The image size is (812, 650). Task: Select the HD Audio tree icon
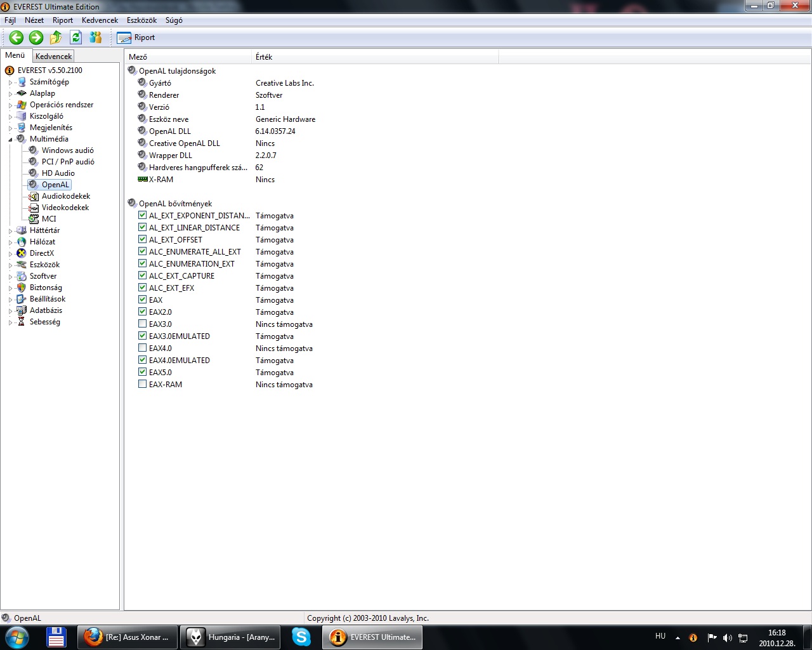[34, 173]
